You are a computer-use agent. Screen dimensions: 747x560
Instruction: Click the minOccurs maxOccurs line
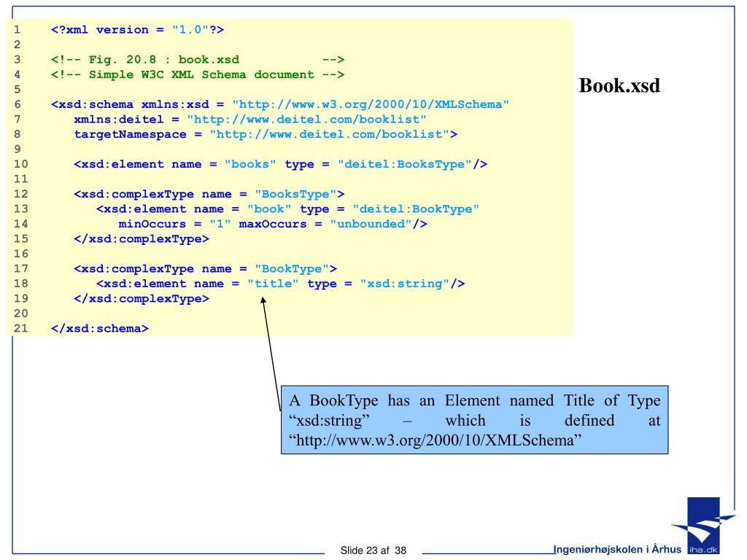pos(273,224)
